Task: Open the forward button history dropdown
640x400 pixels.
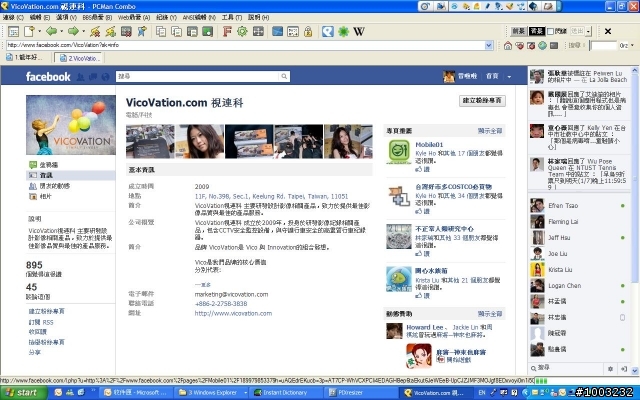Action: (84, 31)
